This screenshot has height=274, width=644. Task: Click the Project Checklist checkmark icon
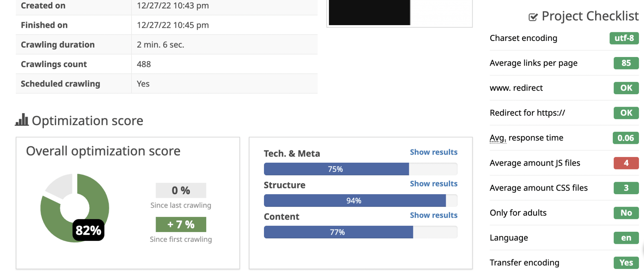click(x=533, y=17)
